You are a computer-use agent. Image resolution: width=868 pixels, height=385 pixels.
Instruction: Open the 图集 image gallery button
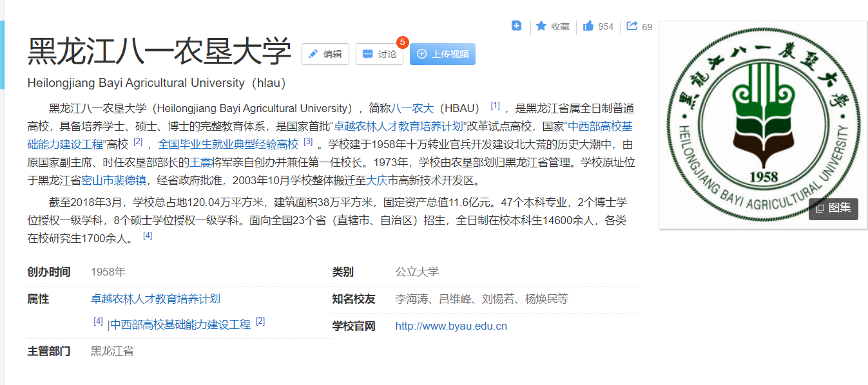833,209
